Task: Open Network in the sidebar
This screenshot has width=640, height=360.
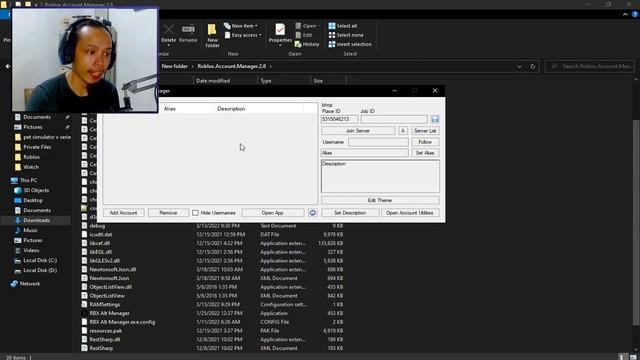Action: tap(25, 284)
